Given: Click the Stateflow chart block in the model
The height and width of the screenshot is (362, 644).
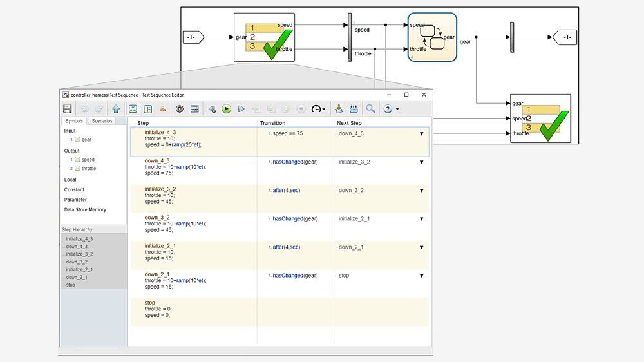Looking at the screenshot, I should pos(431,37).
